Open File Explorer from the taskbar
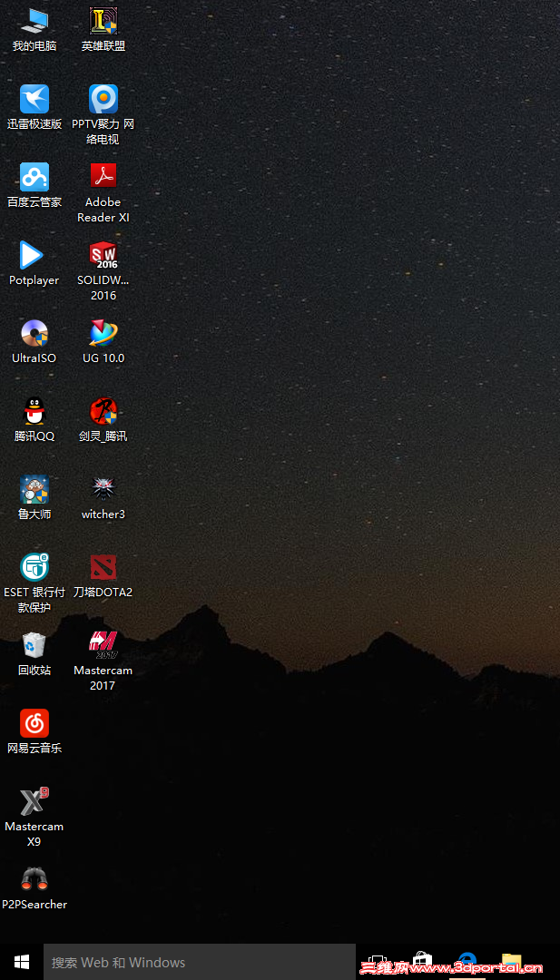The image size is (560, 980). tap(511, 962)
